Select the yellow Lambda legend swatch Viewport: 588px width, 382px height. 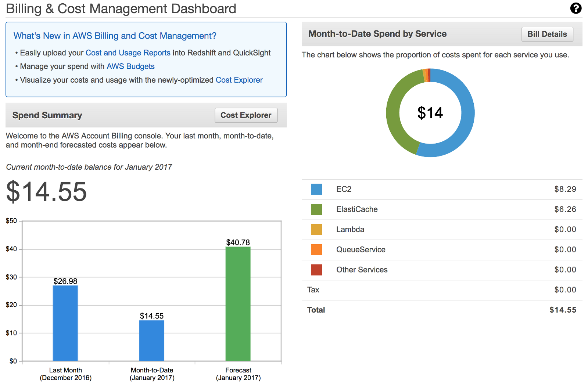tap(316, 230)
